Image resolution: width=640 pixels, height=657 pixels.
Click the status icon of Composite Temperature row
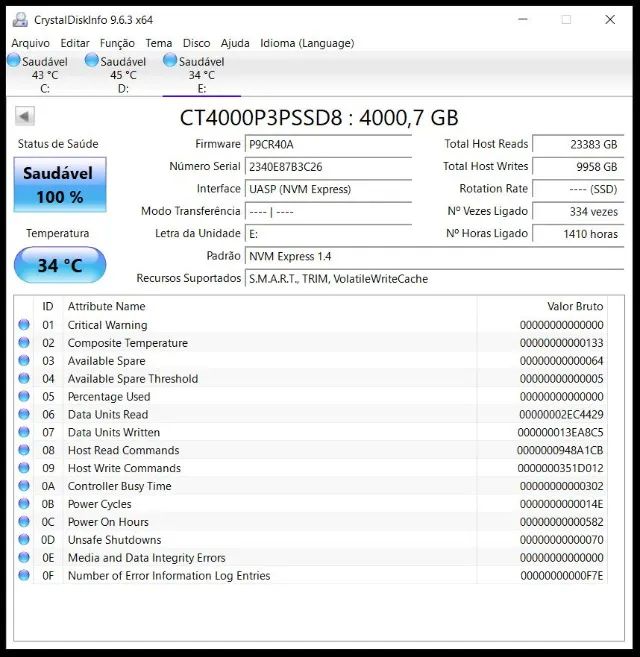coord(24,343)
